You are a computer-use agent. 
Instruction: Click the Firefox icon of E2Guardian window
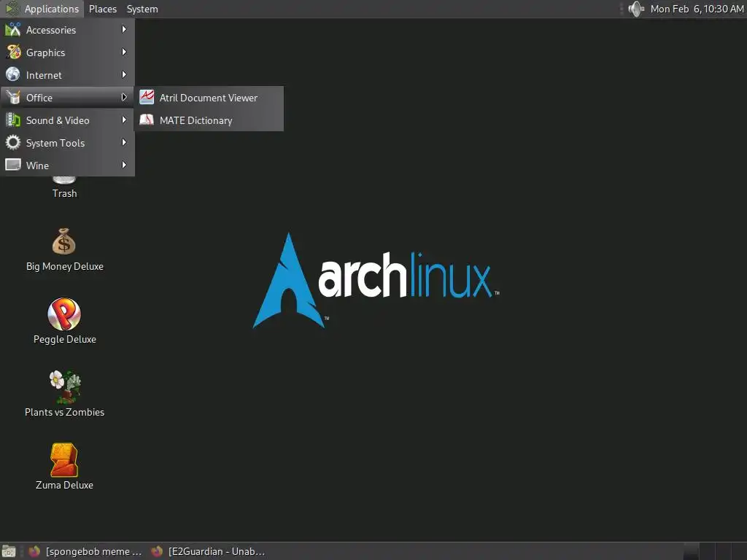click(x=157, y=551)
